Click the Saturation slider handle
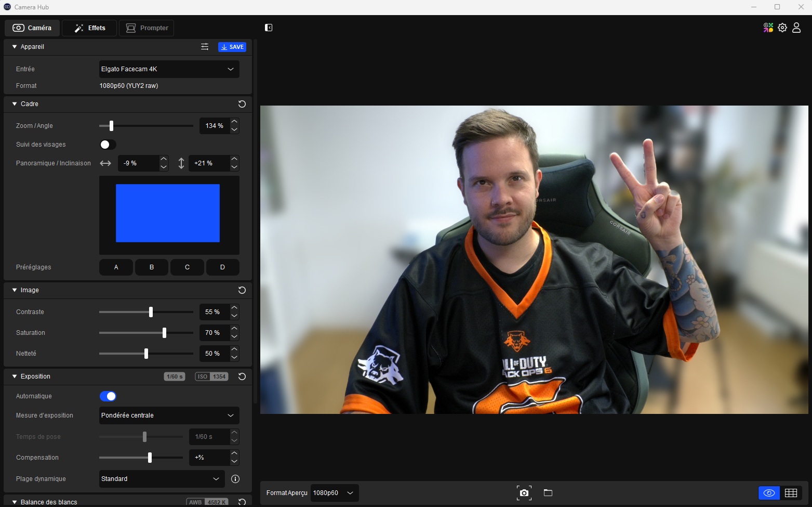The width and height of the screenshot is (812, 507). 164,333
